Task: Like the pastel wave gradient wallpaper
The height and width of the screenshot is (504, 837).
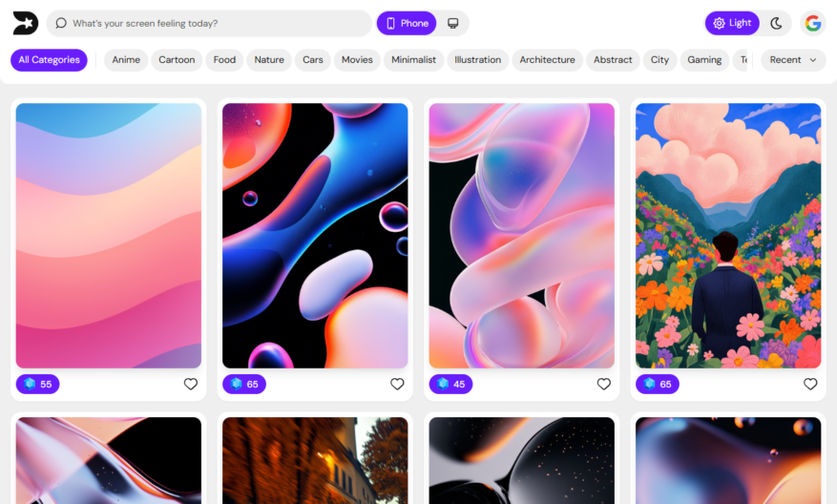Action: coord(191,384)
